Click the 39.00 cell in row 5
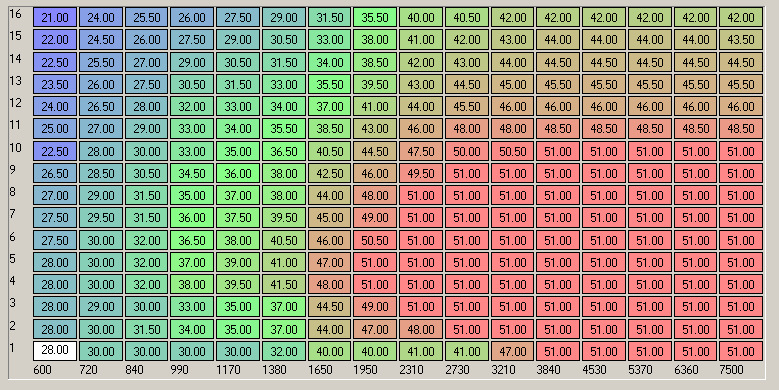The height and width of the screenshot is (390, 779). click(x=238, y=262)
